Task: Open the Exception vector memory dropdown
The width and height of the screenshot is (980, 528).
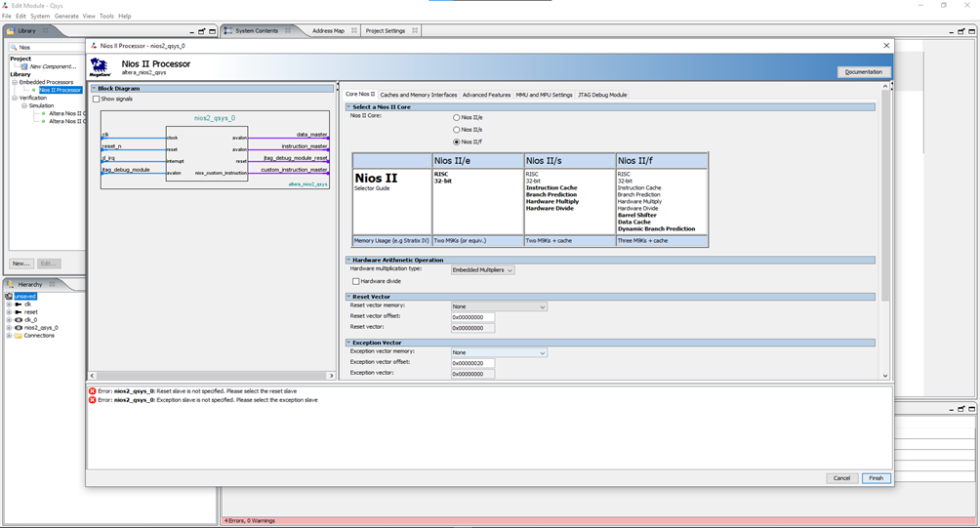Action: coord(499,352)
